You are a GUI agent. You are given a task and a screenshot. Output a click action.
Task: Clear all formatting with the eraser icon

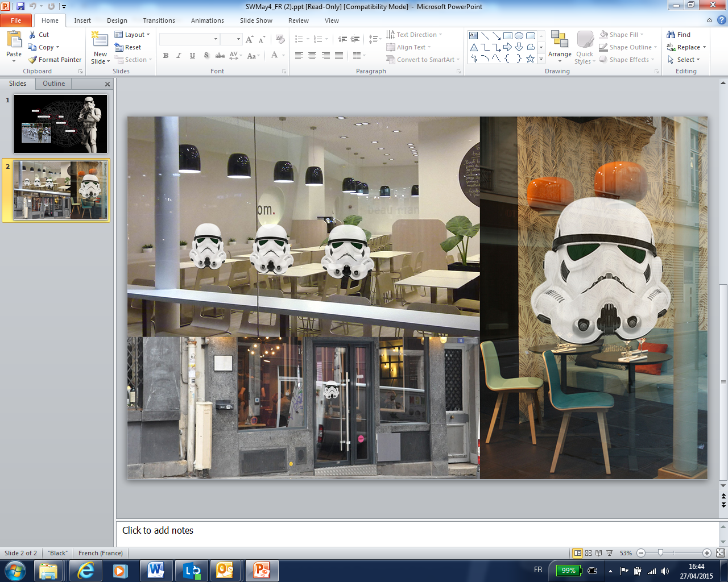[280, 39]
